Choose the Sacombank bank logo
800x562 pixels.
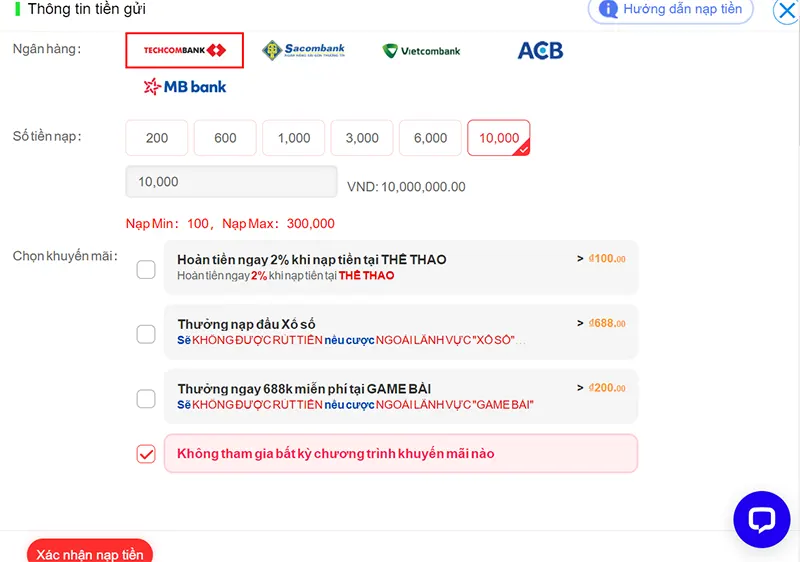[304, 50]
